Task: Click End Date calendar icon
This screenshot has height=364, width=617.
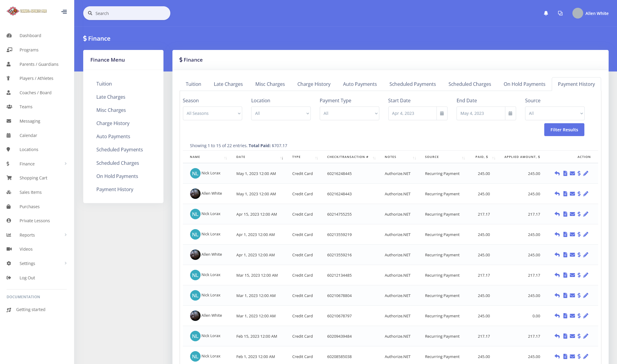Action: pyautogui.click(x=510, y=113)
